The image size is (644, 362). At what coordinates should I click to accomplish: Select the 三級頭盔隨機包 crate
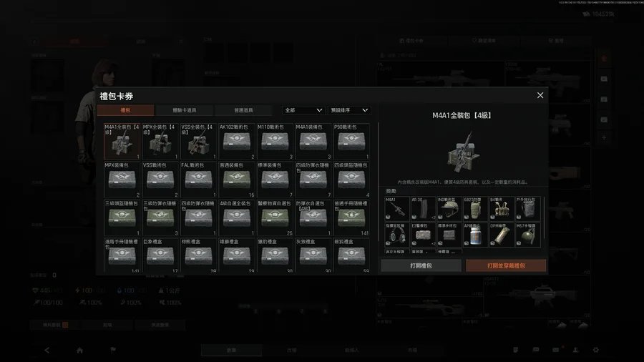122,217
